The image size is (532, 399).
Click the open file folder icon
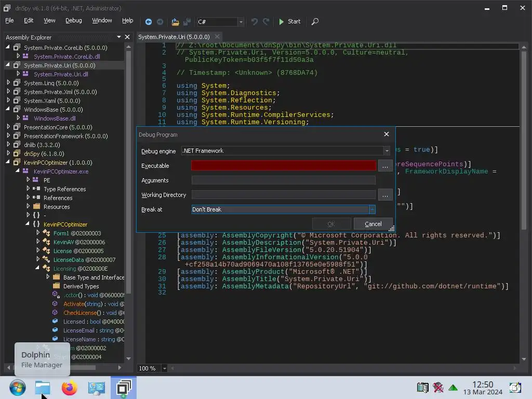pos(175,22)
